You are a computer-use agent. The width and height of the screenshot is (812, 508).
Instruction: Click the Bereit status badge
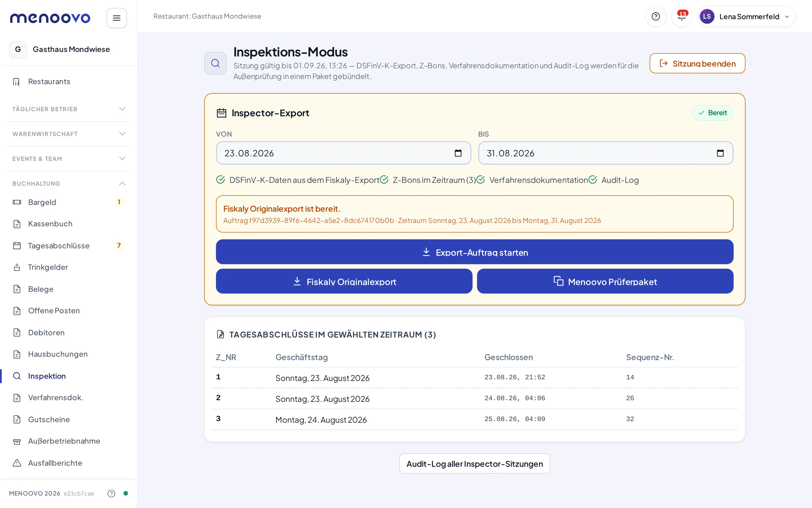click(712, 113)
